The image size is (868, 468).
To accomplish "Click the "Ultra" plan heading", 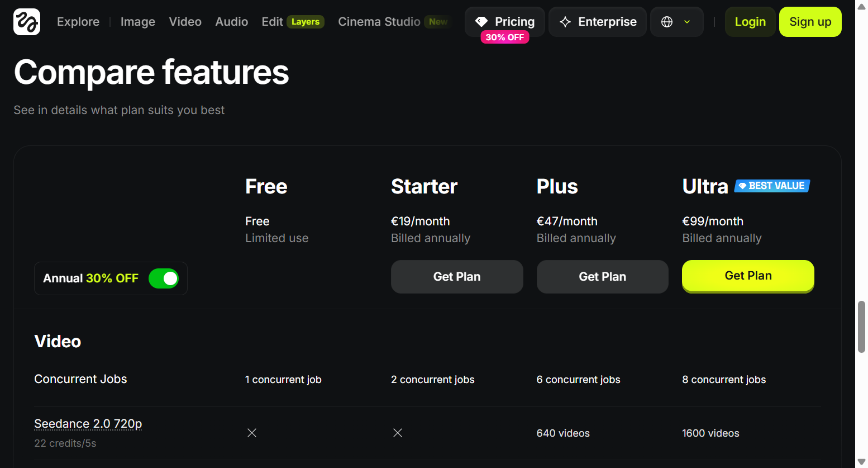I will click(705, 186).
